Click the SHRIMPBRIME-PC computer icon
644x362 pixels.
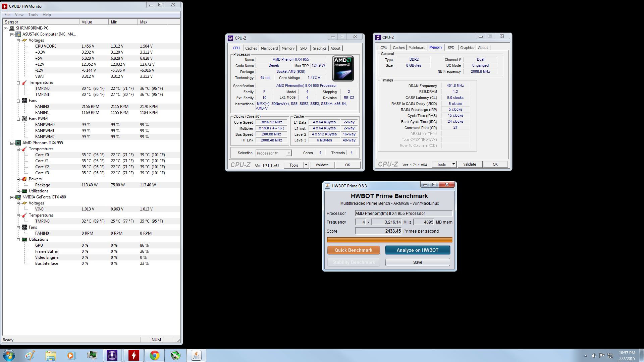(12, 28)
